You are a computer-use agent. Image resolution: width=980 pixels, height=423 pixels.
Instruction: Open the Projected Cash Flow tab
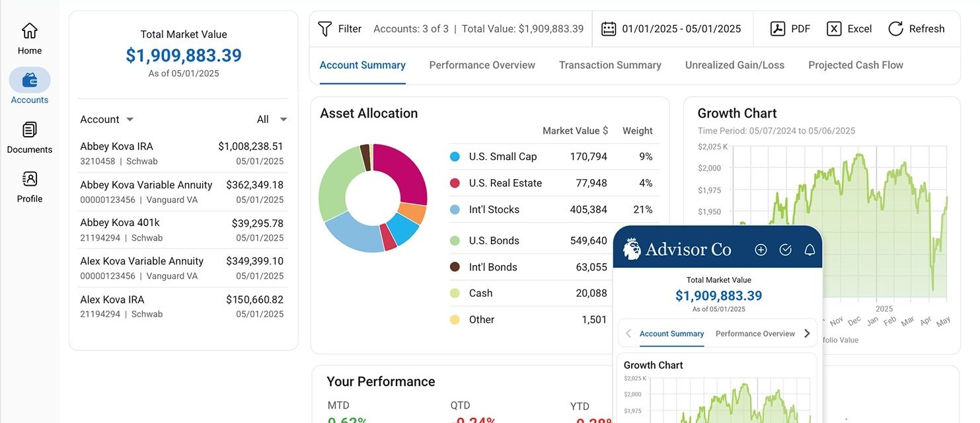pyautogui.click(x=856, y=65)
